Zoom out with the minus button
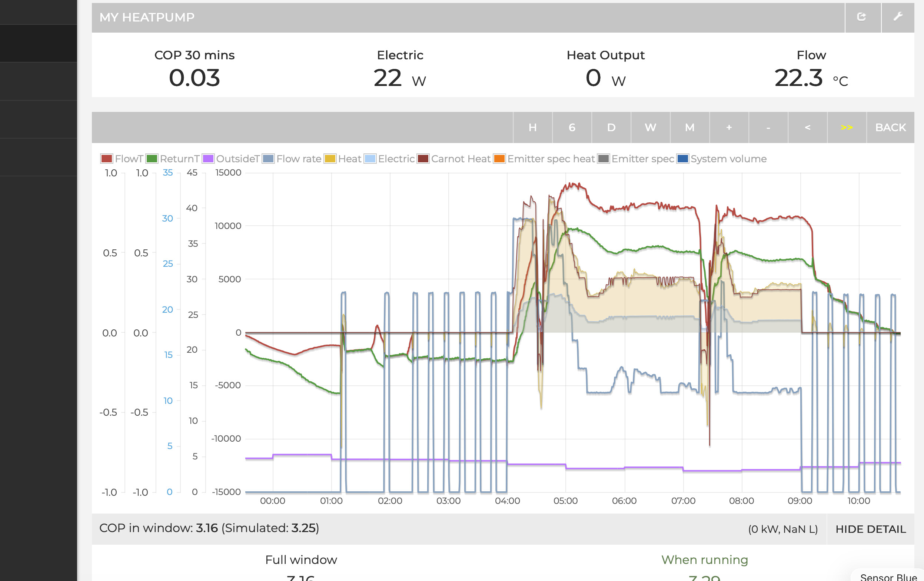The image size is (924, 581). (768, 127)
